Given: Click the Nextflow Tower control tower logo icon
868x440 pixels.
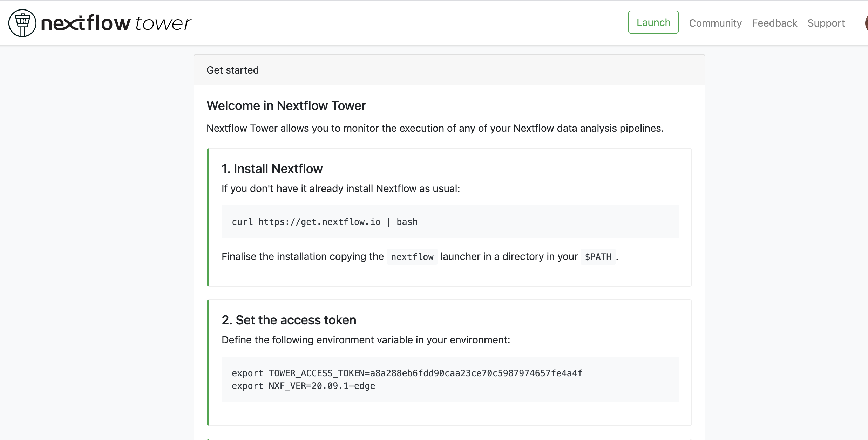Looking at the screenshot, I should pyautogui.click(x=22, y=23).
